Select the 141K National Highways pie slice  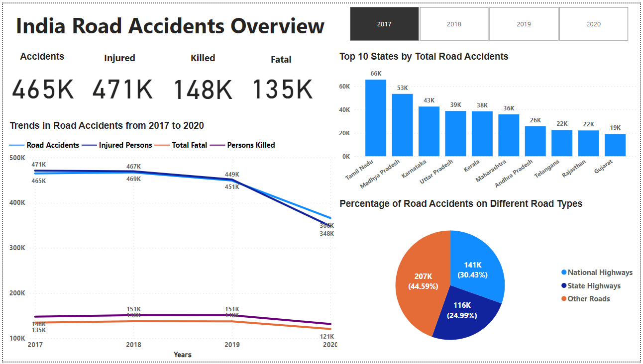tap(473, 269)
